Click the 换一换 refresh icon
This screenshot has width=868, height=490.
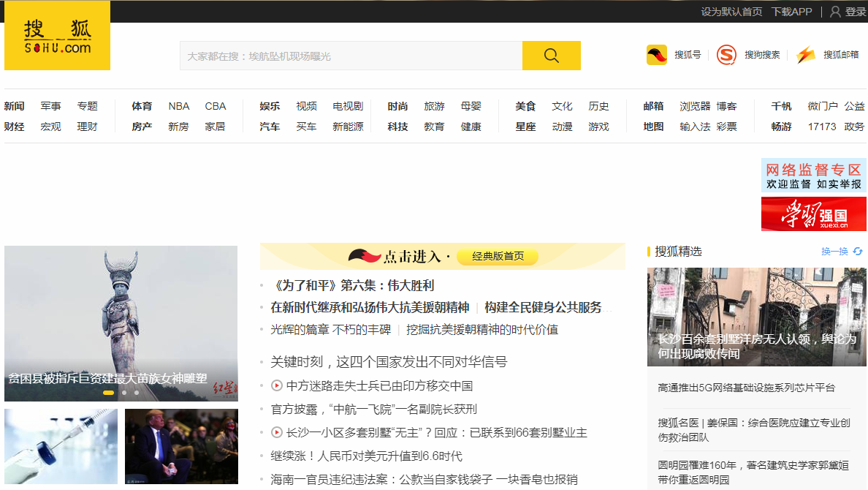tap(858, 252)
